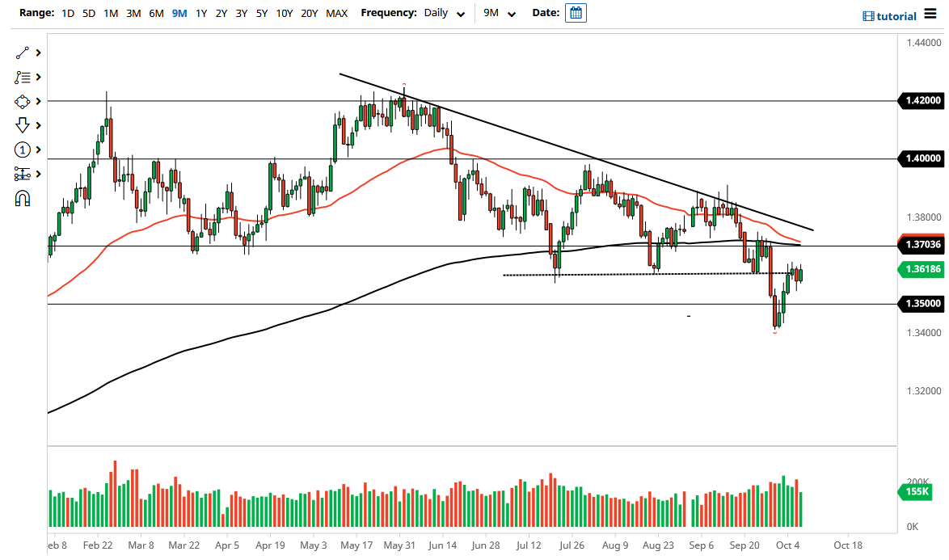Select the 1Y range option

point(202,13)
